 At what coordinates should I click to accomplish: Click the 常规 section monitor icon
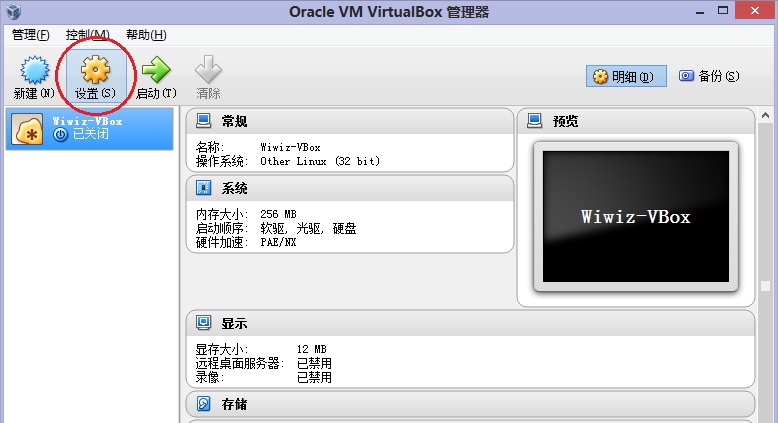click(203, 121)
